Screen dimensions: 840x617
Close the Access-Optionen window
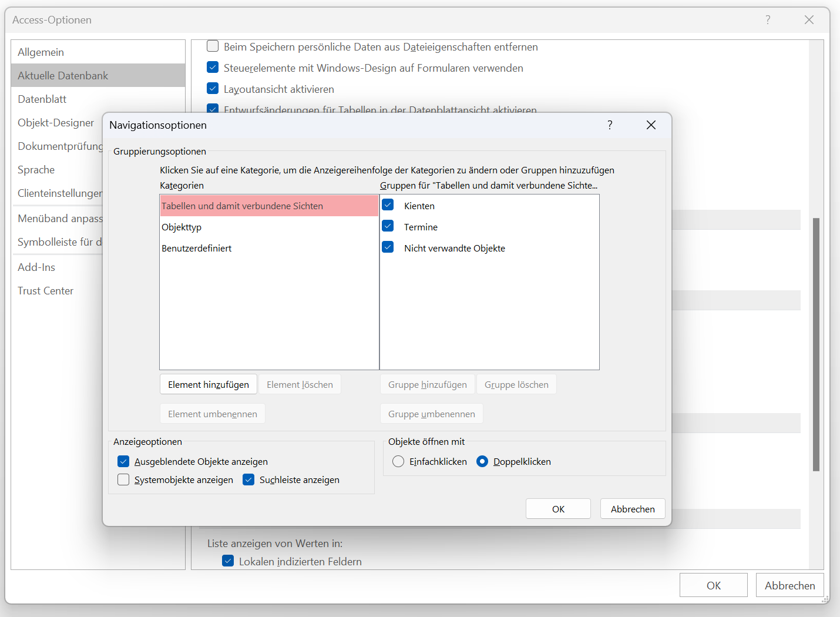pos(809,20)
